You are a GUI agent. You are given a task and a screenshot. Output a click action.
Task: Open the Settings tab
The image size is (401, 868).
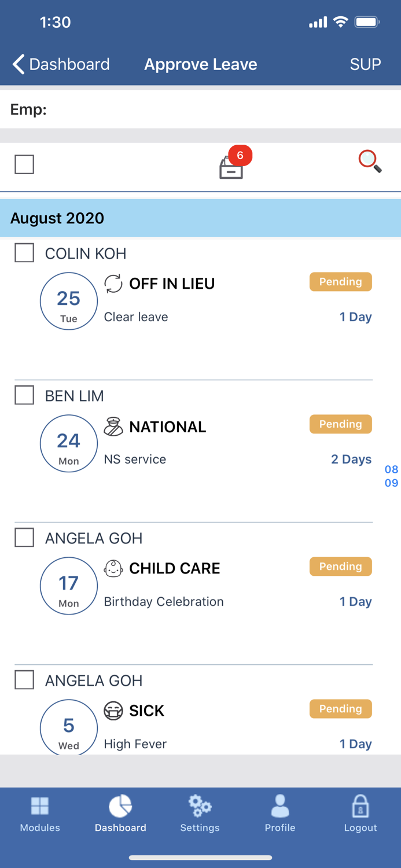(x=200, y=813)
